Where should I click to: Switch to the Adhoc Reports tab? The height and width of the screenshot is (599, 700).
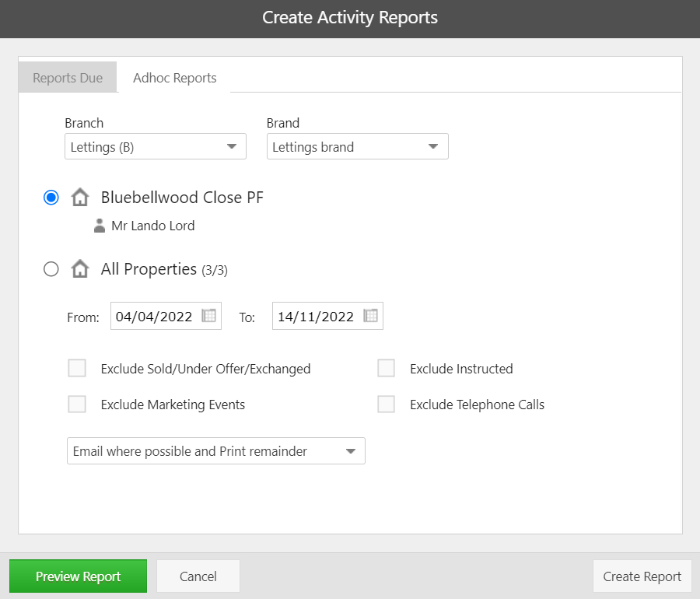[174, 78]
